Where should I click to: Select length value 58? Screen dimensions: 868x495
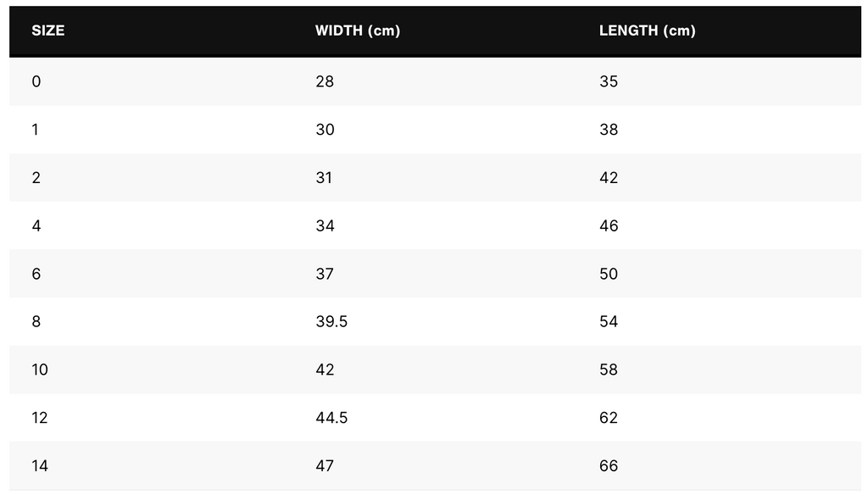coord(609,370)
